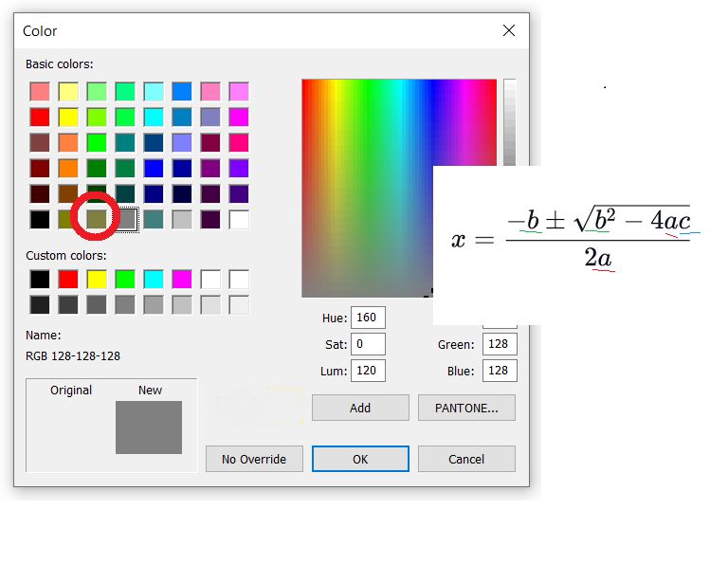Image resolution: width=728 pixels, height=582 pixels.
Task: Click into the Lum value field
Action: tap(368, 371)
